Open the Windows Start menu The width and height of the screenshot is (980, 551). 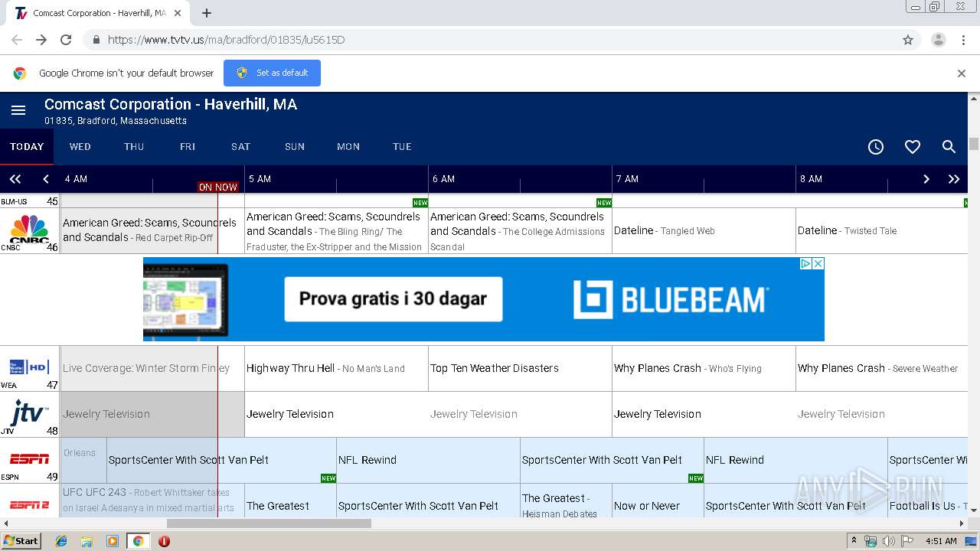pos(21,541)
